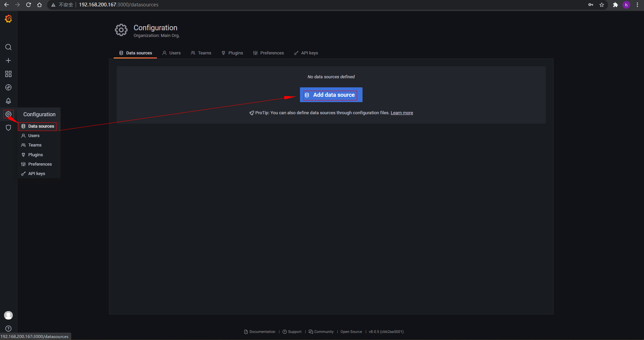Viewport: 644px width, 340px height.
Task: Click the Add data source button
Action: (x=331, y=95)
